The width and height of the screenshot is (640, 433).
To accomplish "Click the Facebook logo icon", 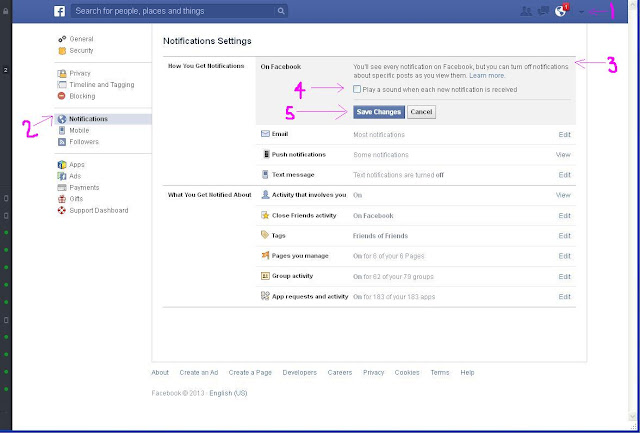I will coord(60,11).
